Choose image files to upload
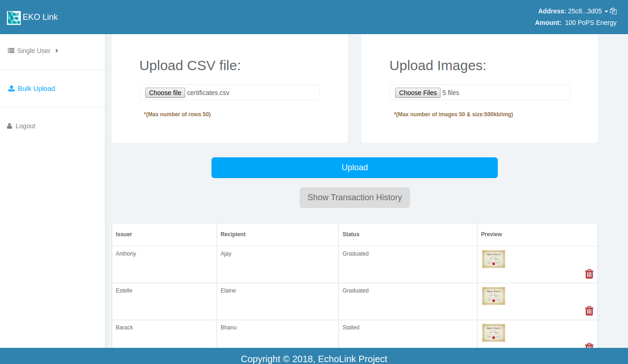The image size is (628, 364). click(418, 93)
